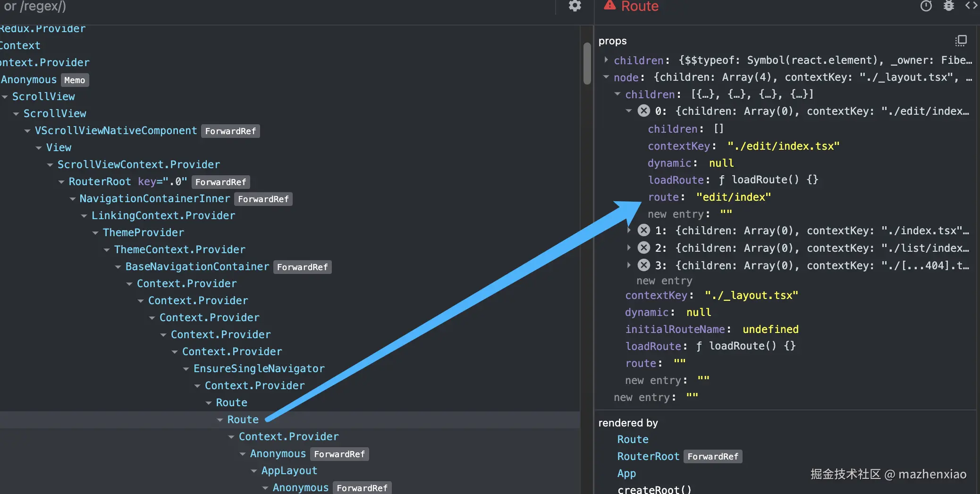Collapse AppLayout tree arrow

tap(254, 471)
